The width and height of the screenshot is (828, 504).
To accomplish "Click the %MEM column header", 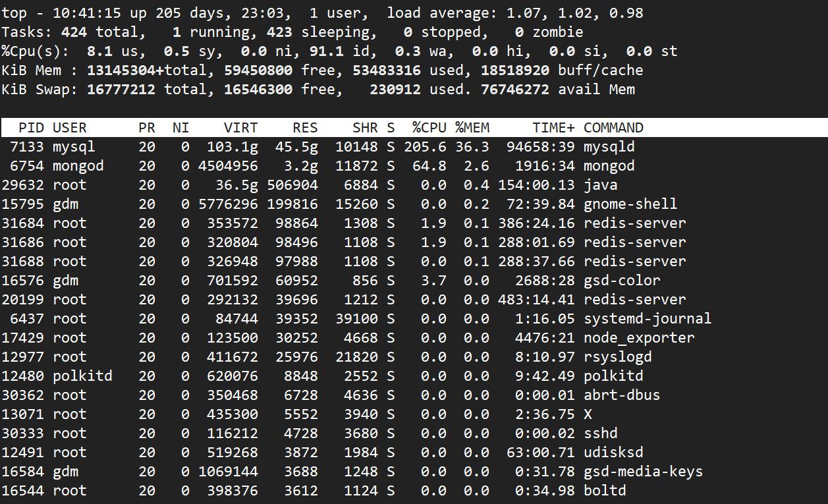I will [472, 128].
